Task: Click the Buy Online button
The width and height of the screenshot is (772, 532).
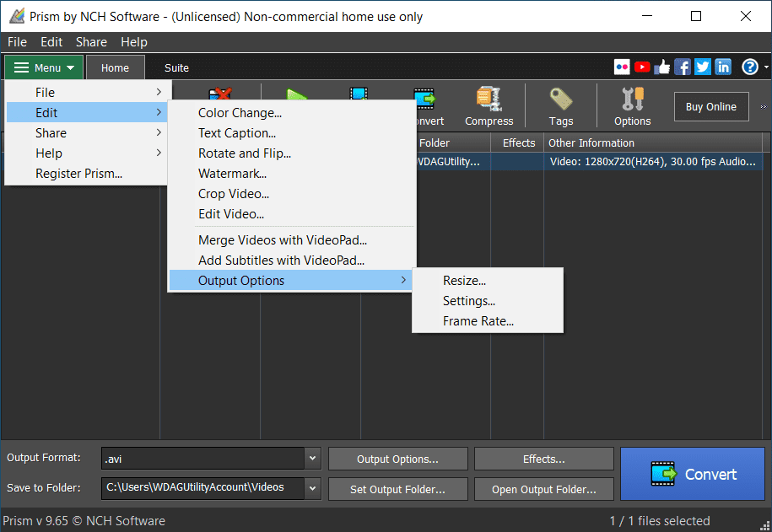Action: (711, 107)
